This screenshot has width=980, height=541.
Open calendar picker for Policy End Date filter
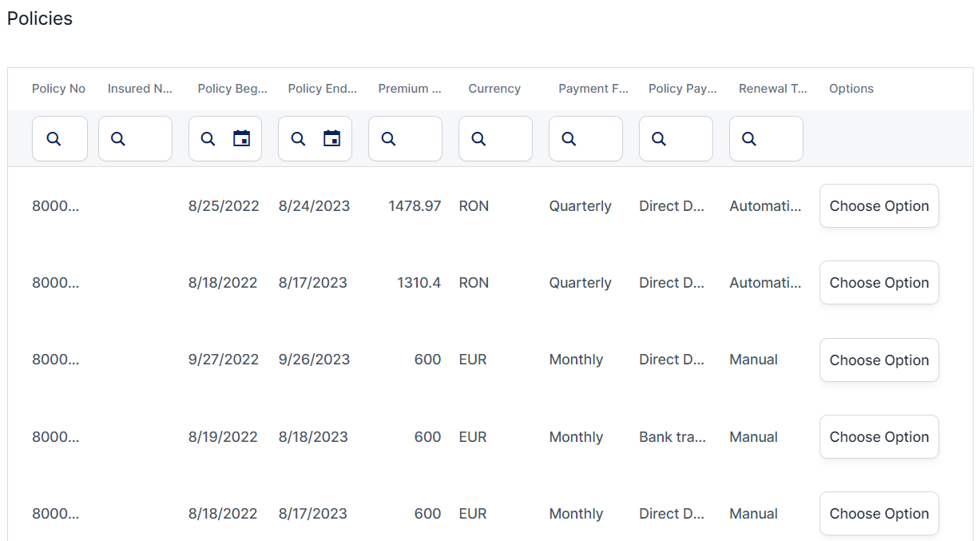click(x=331, y=139)
